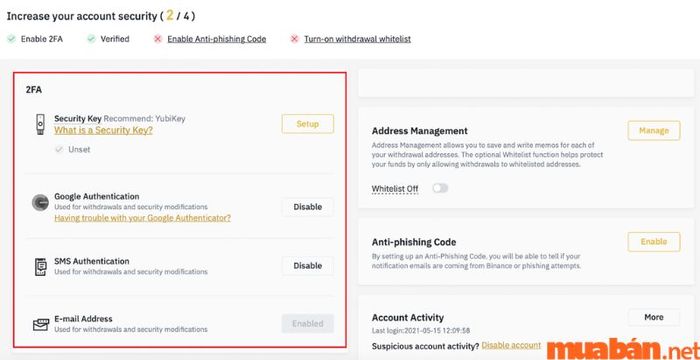Click the Google Authentication icon
Image resolution: width=700 pixels, height=360 pixels.
click(40, 203)
